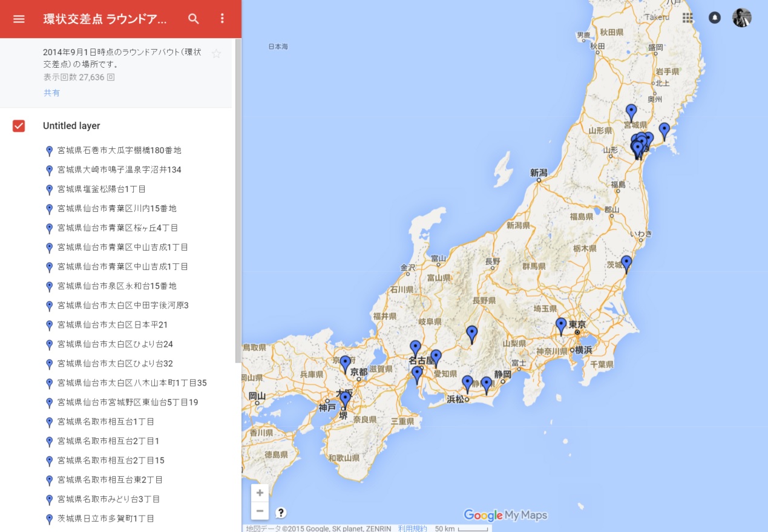Select the pin on bay south of 名古屋
The image size is (768, 532).
[x=417, y=375]
